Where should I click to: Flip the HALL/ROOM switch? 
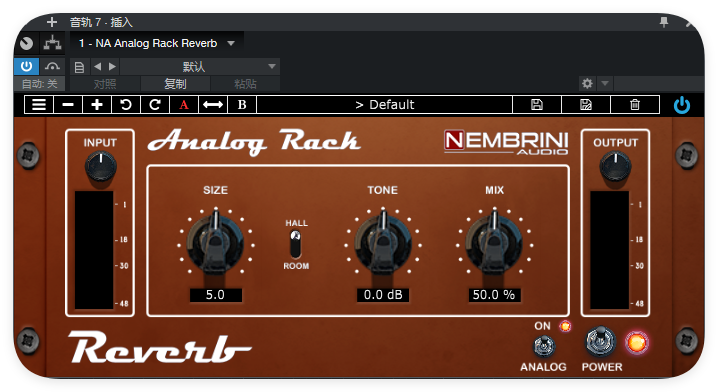click(x=296, y=244)
